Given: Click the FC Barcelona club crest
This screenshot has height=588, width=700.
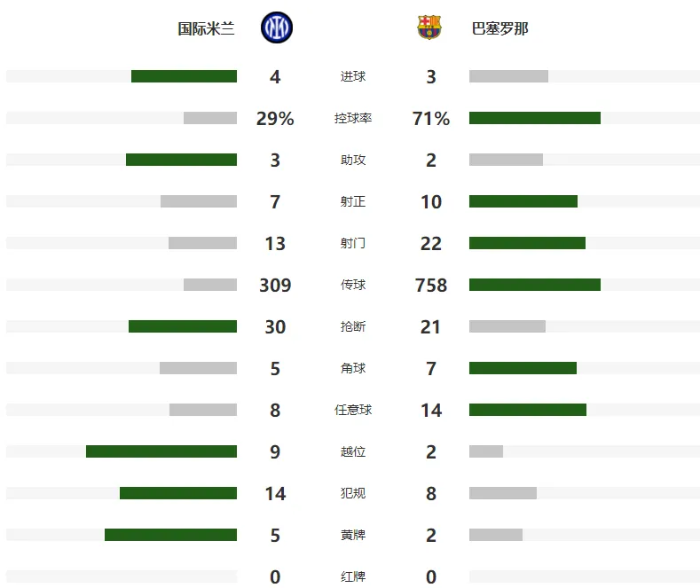Looking at the screenshot, I should [x=429, y=27].
